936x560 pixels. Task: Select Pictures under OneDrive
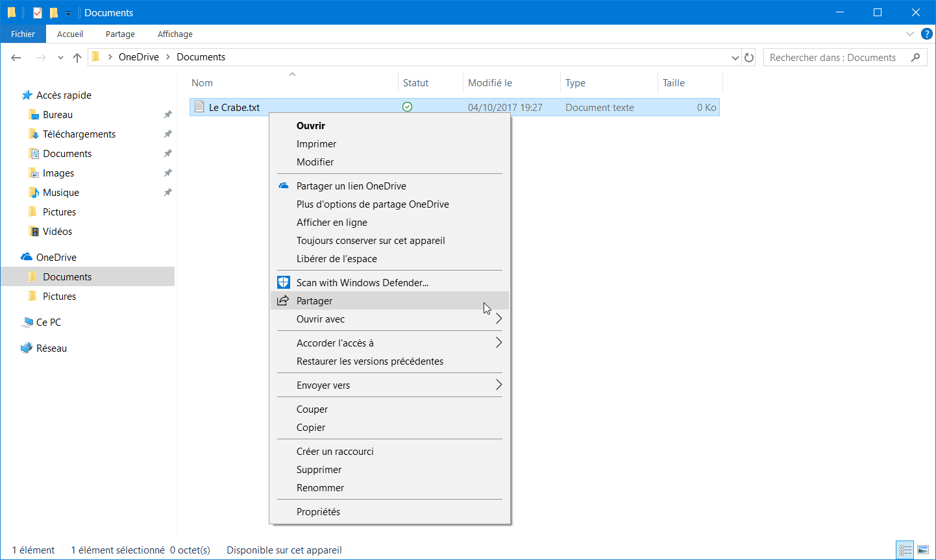click(x=60, y=297)
